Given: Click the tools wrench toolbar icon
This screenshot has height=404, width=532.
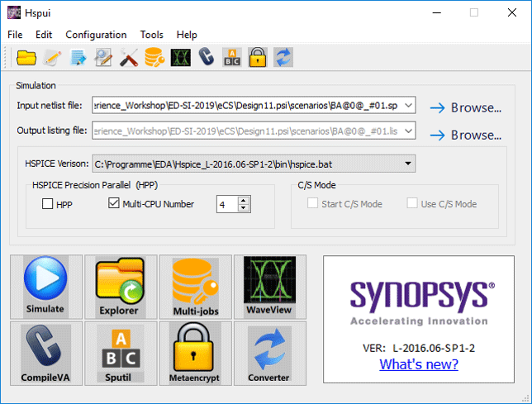Looking at the screenshot, I should pyautogui.click(x=129, y=57).
